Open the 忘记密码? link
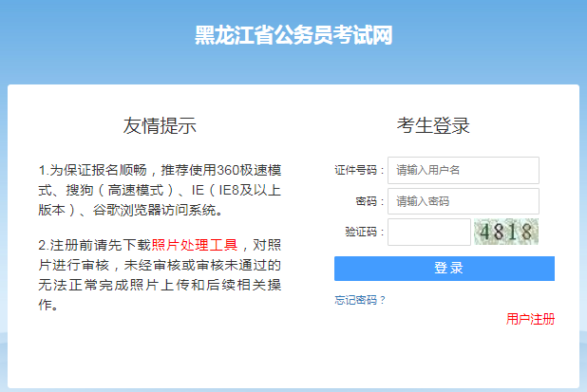Screen dimensions: 587x392 coord(360,300)
